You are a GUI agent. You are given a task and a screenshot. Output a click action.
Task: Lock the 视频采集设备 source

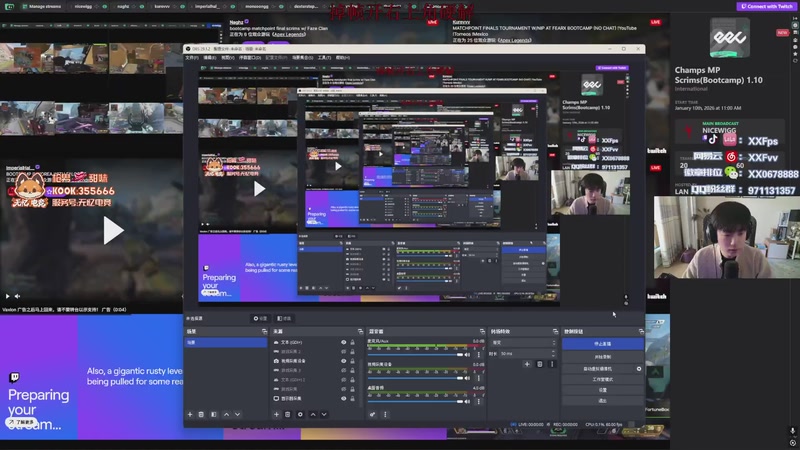pos(352,361)
